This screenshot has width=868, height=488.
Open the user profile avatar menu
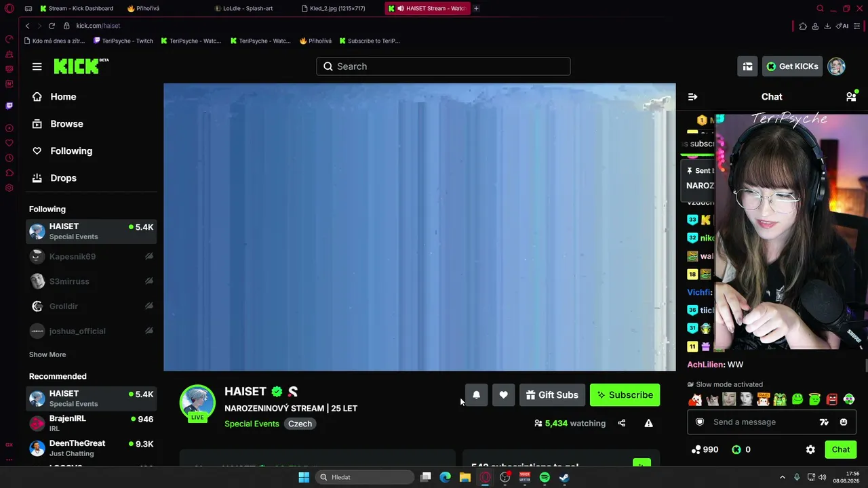836,66
